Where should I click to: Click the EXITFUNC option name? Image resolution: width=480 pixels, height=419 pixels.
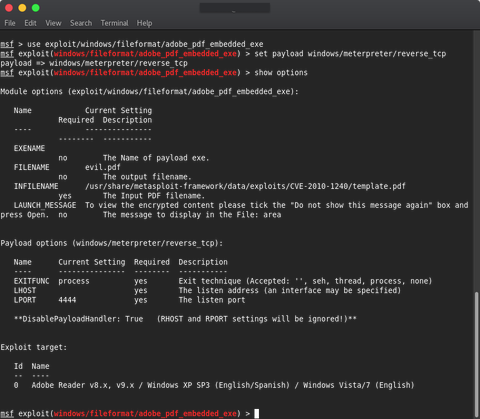click(x=31, y=281)
